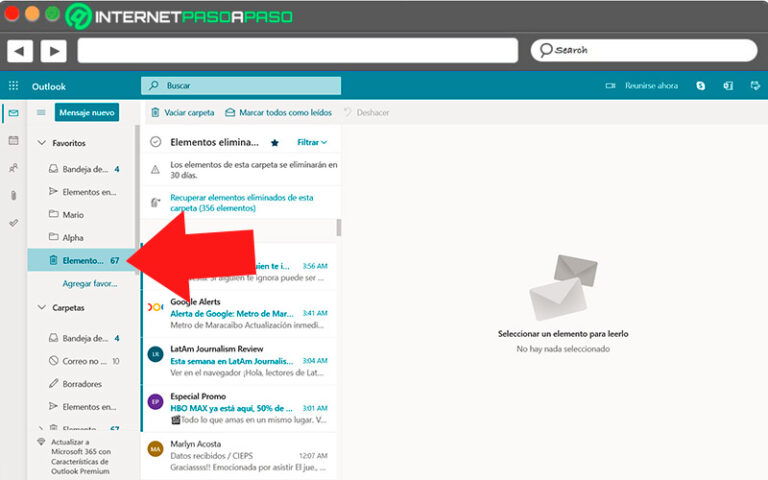The image size is (768, 480).
Task: Collapse the Carpetas section
Action: pyautogui.click(x=41, y=308)
